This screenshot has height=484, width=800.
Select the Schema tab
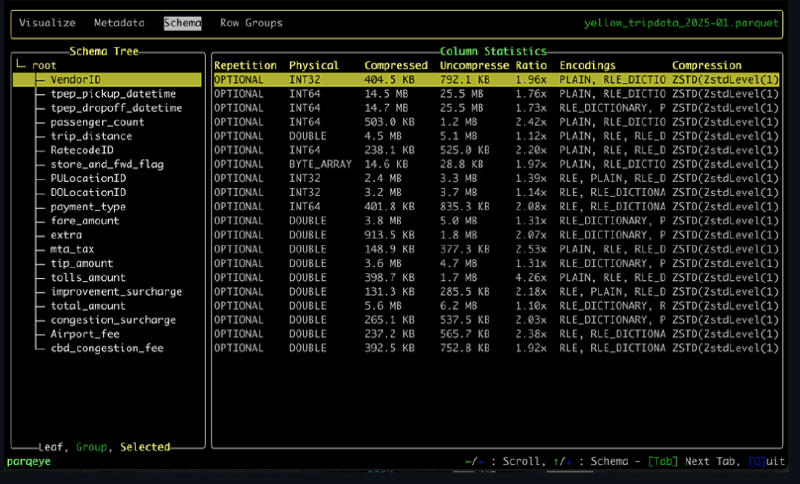(x=183, y=23)
